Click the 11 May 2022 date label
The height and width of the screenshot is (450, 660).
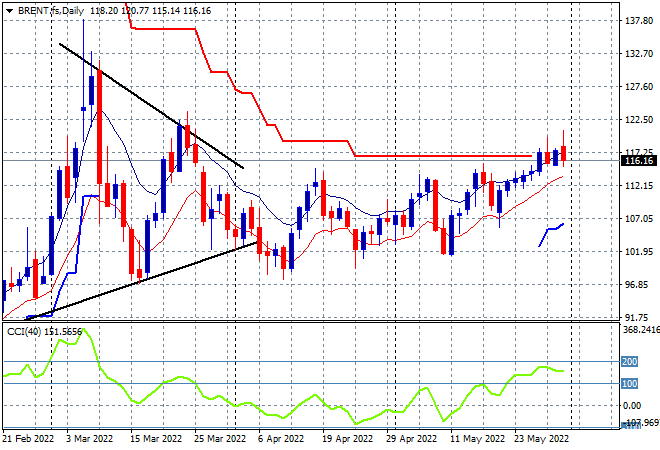coord(477,439)
